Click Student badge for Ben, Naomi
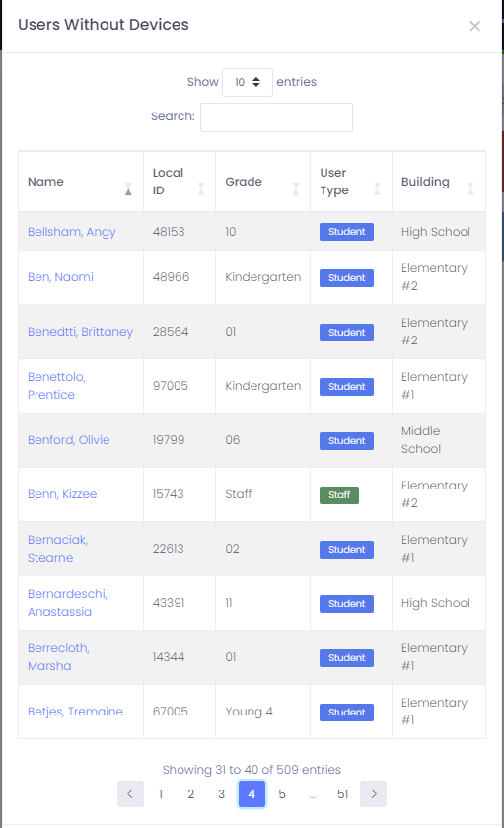This screenshot has height=828, width=504. [347, 277]
